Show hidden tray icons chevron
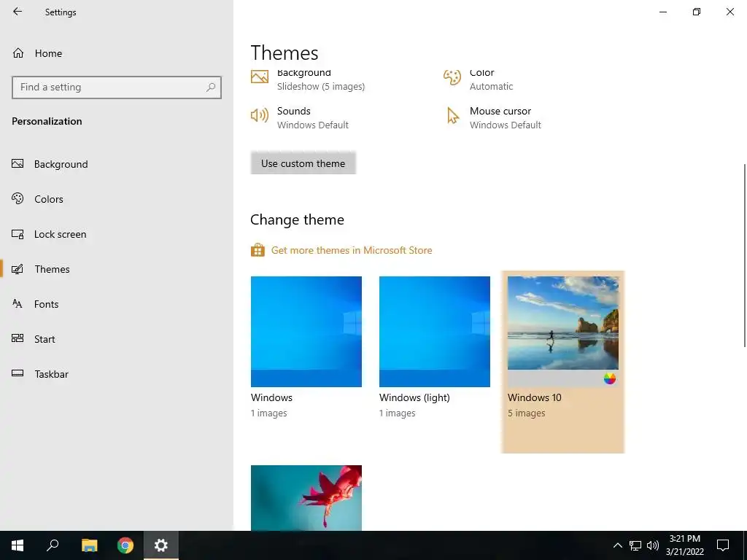Screen dimensions: 747x560 click(617, 545)
